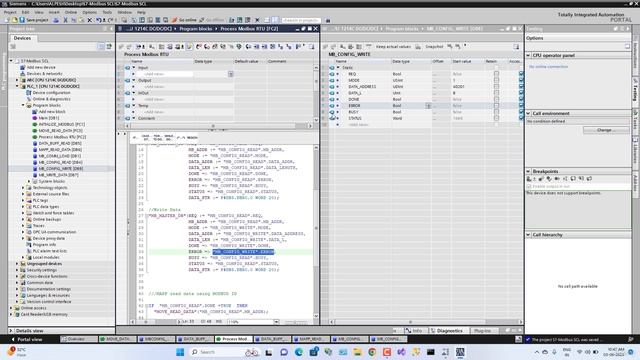Open Devices & networks in project tree
This screenshot has width=640, height=360.
(44, 73)
